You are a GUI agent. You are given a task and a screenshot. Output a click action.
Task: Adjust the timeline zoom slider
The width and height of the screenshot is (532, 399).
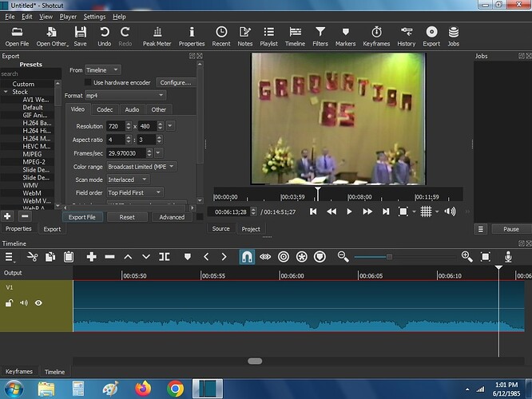[389, 257]
